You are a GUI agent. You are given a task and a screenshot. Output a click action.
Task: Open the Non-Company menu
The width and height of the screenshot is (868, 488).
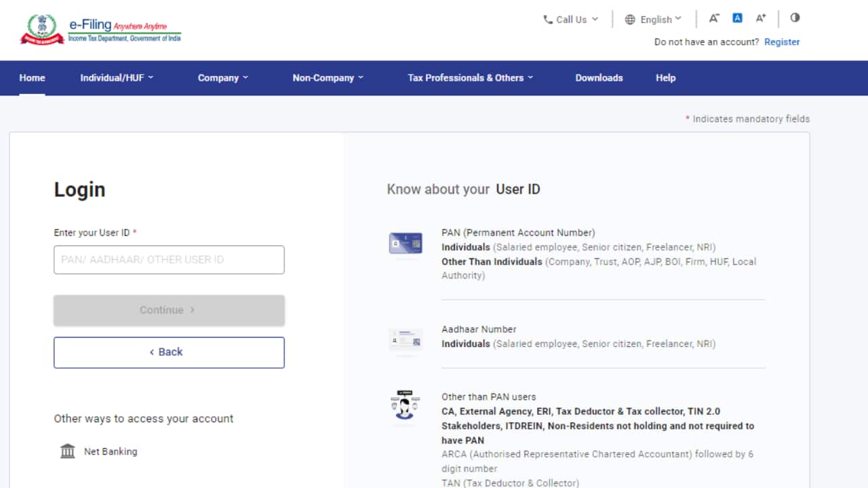coord(328,78)
